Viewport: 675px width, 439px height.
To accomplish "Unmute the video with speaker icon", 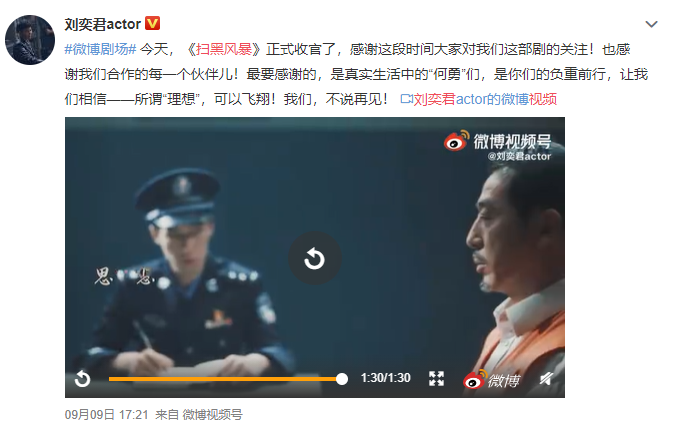I will [546, 379].
